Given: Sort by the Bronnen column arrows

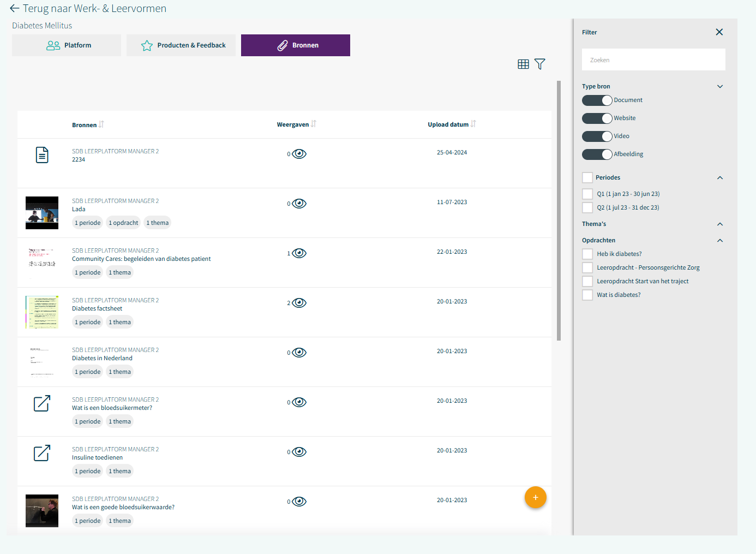Looking at the screenshot, I should 101,124.
